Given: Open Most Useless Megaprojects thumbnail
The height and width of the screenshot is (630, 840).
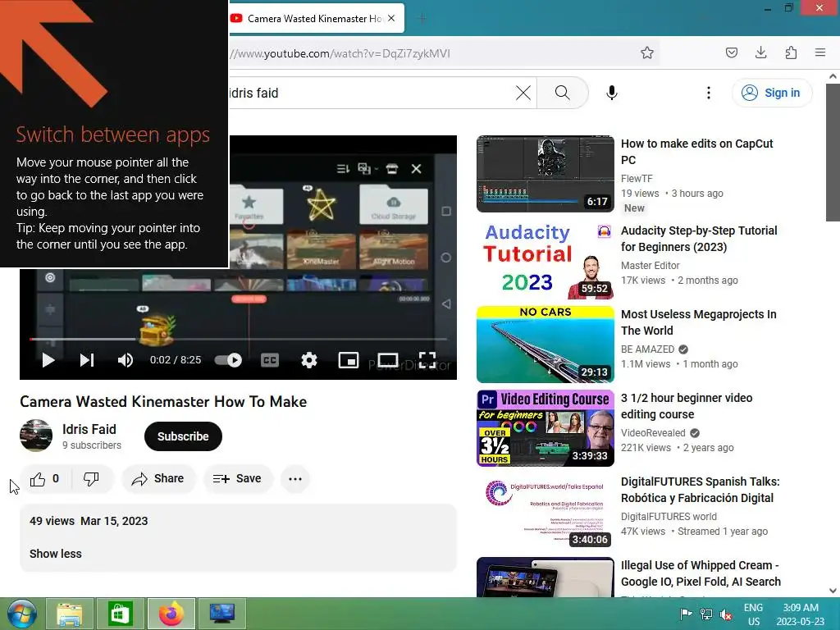Looking at the screenshot, I should coord(546,344).
